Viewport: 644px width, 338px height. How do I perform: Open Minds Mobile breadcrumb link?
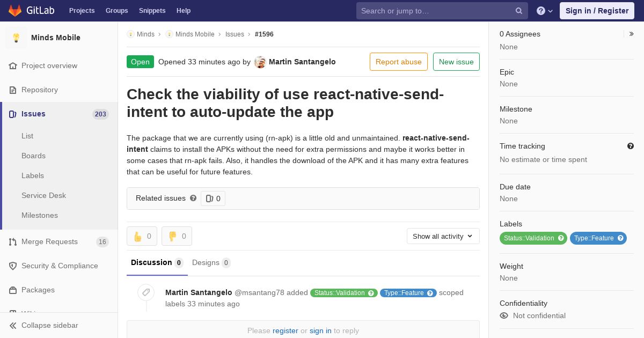(195, 34)
